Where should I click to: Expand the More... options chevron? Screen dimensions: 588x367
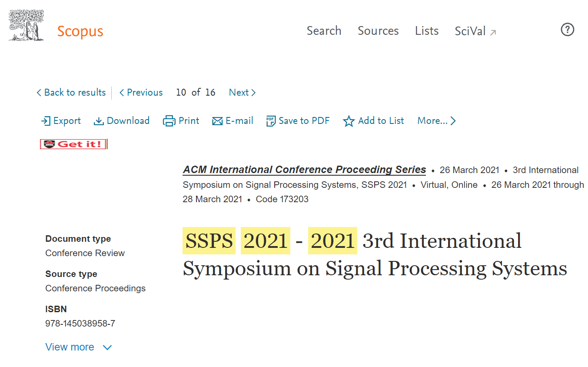click(453, 121)
